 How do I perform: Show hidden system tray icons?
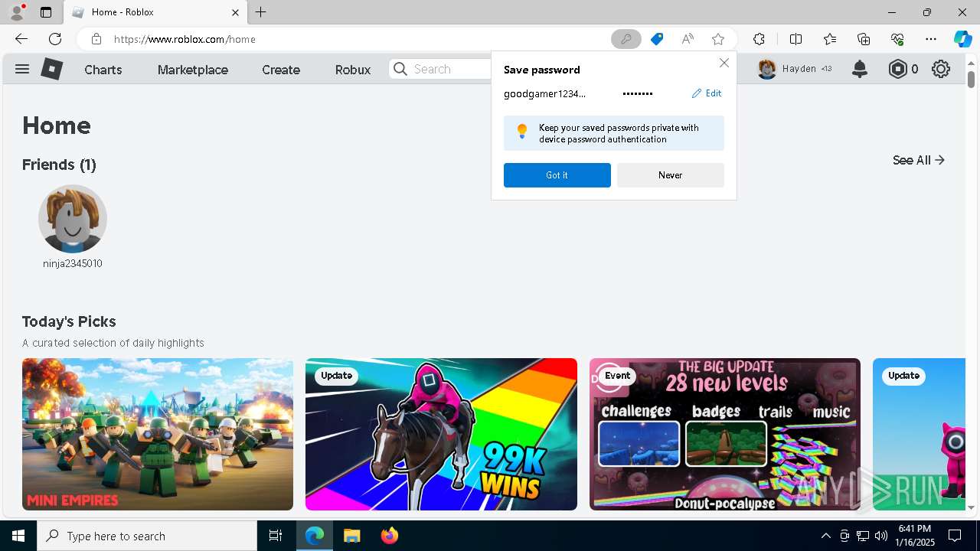point(825,536)
